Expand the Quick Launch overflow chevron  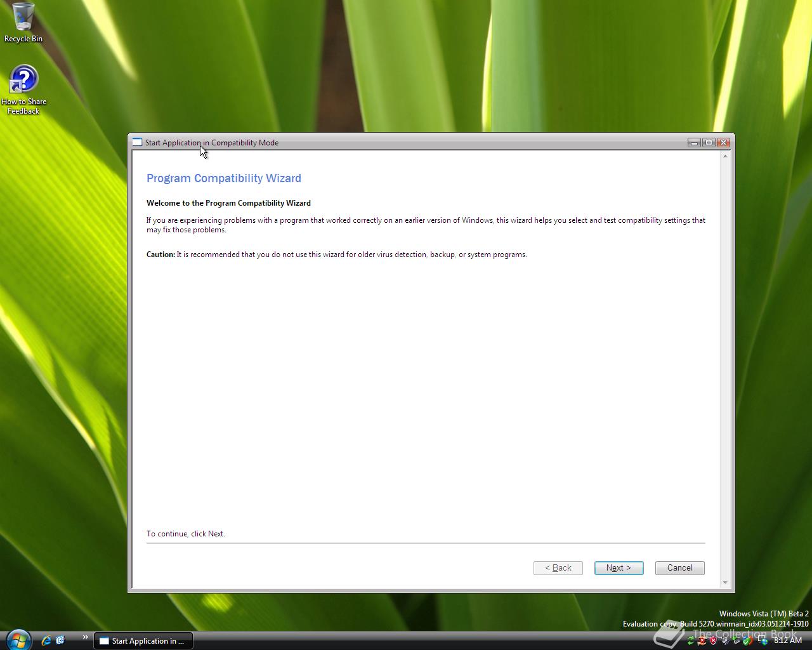[x=85, y=637]
